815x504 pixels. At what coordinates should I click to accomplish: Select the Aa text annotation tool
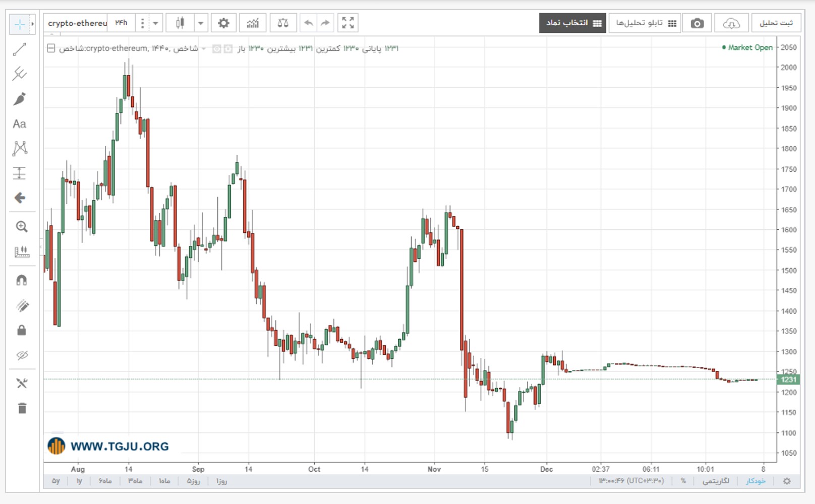(20, 124)
